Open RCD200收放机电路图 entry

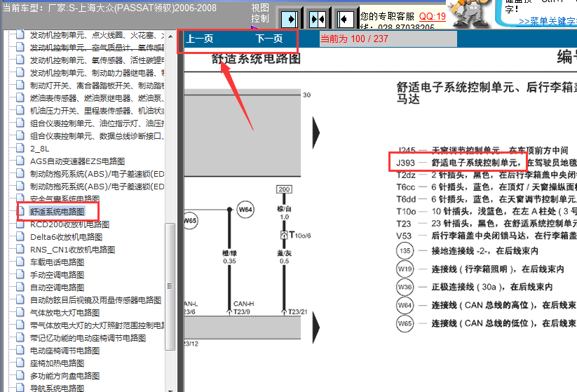coord(69,224)
